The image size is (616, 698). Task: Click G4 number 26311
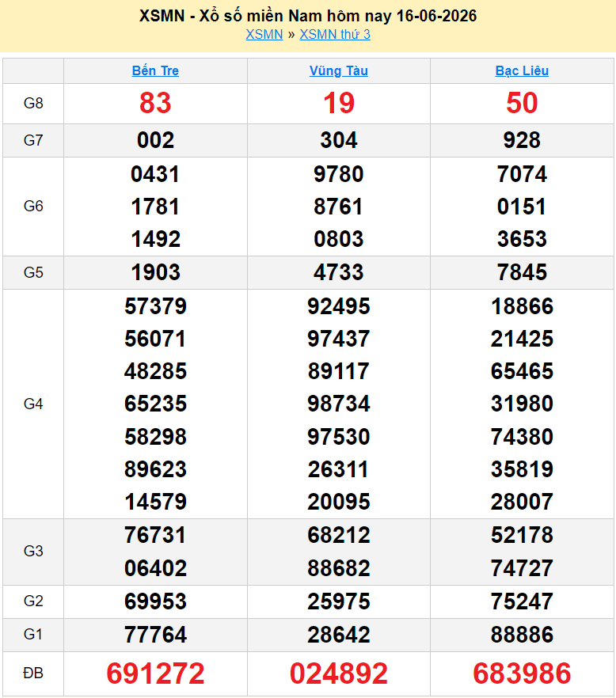click(339, 469)
